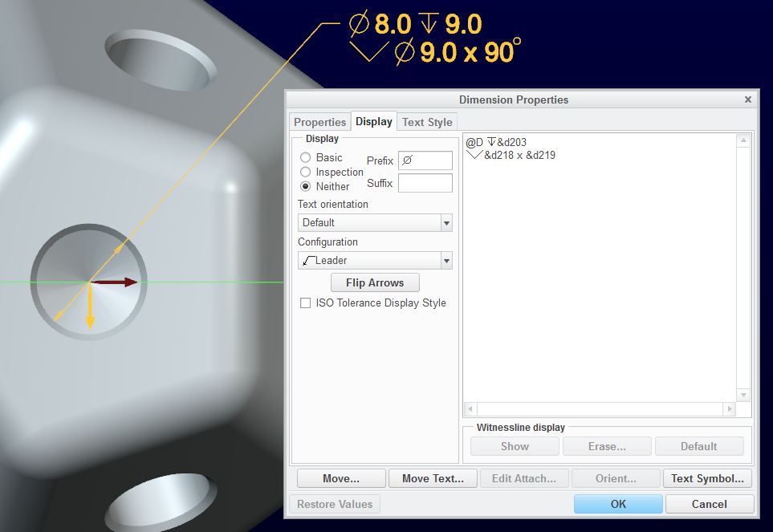Click the Edit Attach... button
Viewport: 773px width, 532px height.
click(x=524, y=478)
